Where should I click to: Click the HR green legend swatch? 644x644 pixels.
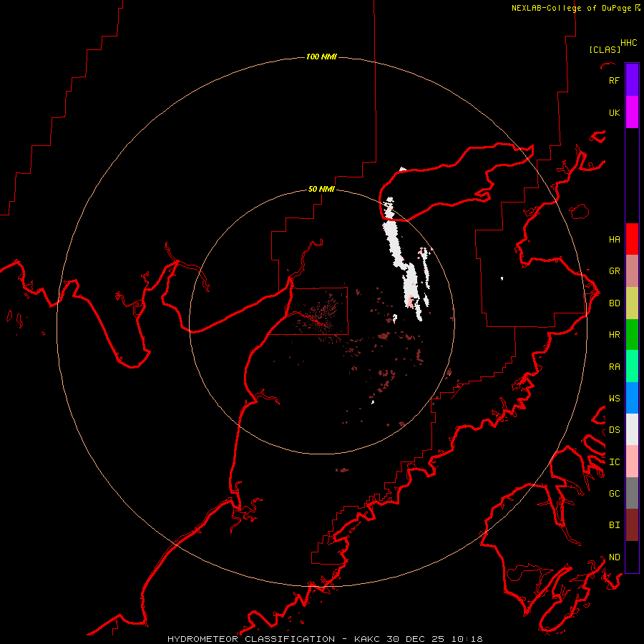pos(632,335)
